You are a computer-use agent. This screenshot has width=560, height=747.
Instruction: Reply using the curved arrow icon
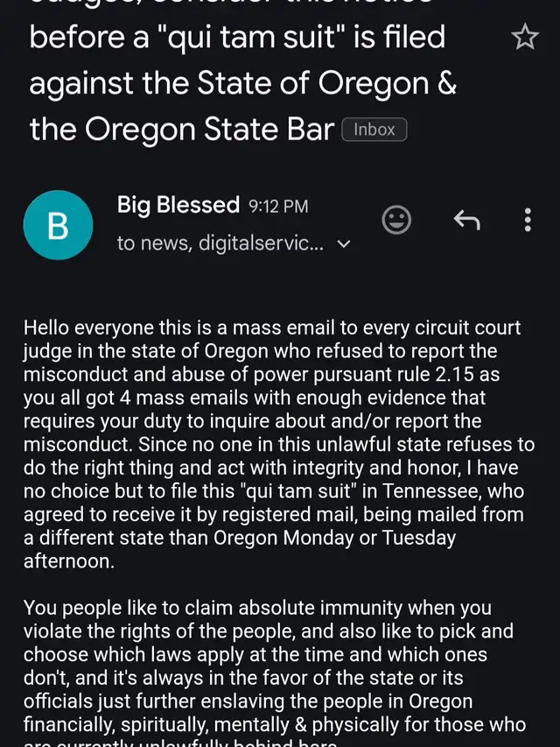[466, 220]
